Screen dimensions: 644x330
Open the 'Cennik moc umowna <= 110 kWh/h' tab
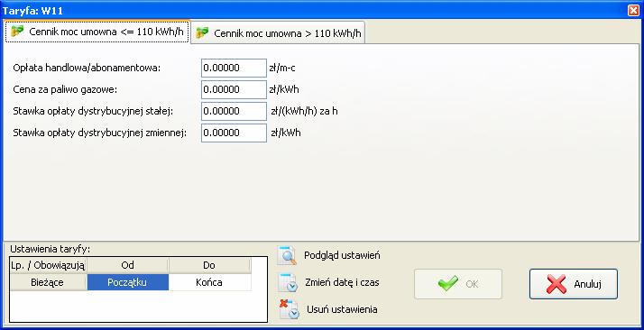coord(97,32)
